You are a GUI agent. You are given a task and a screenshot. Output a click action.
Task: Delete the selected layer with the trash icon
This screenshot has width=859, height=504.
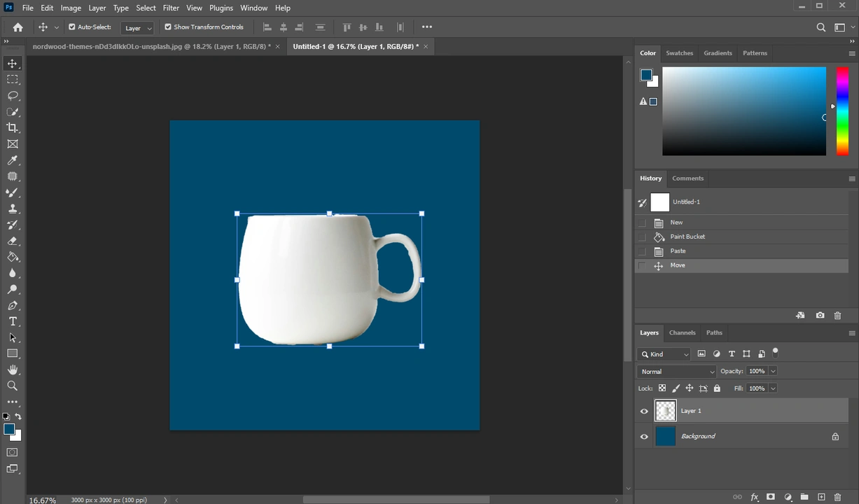[837, 497]
